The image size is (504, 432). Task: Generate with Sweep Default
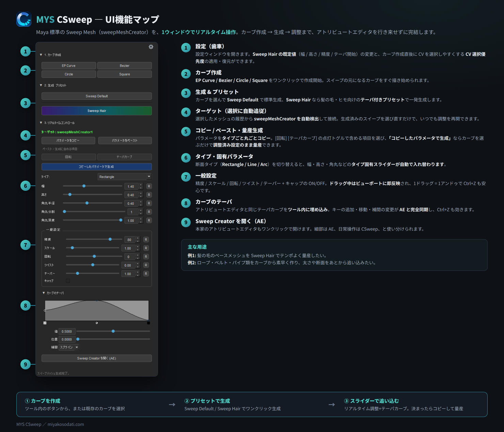tap(97, 96)
